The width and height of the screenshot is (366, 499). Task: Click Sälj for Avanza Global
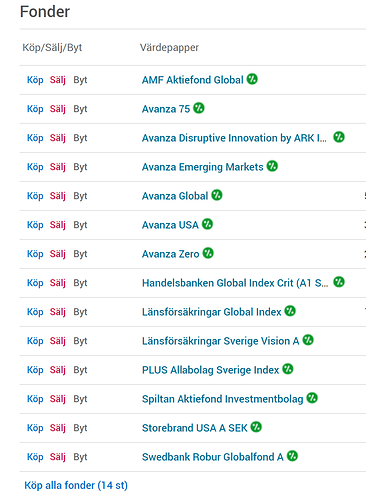coord(58,196)
